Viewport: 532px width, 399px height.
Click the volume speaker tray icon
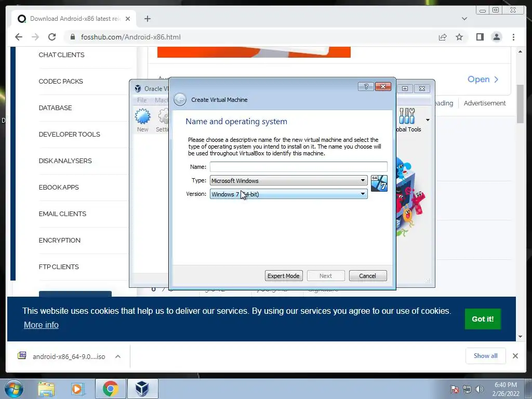479,389
